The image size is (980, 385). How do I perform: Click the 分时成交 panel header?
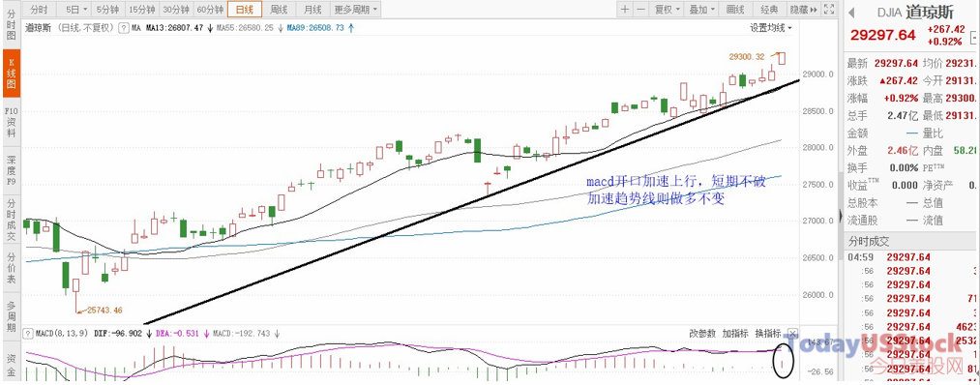(x=869, y=242)
